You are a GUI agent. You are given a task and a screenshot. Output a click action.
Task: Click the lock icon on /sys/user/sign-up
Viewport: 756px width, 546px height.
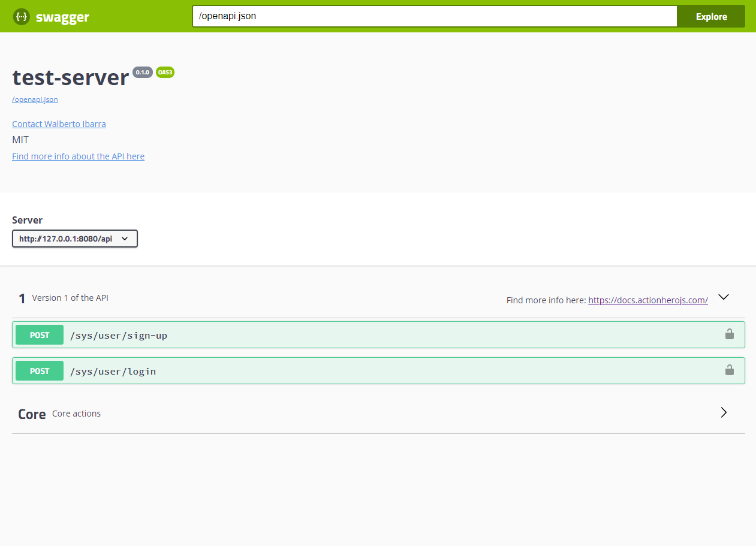coord(729,334)
